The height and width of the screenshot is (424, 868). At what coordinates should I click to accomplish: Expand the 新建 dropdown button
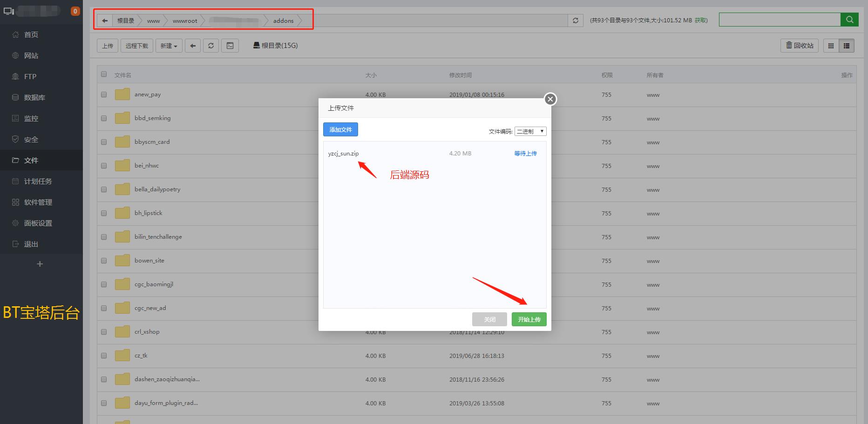tap(169, 46)
